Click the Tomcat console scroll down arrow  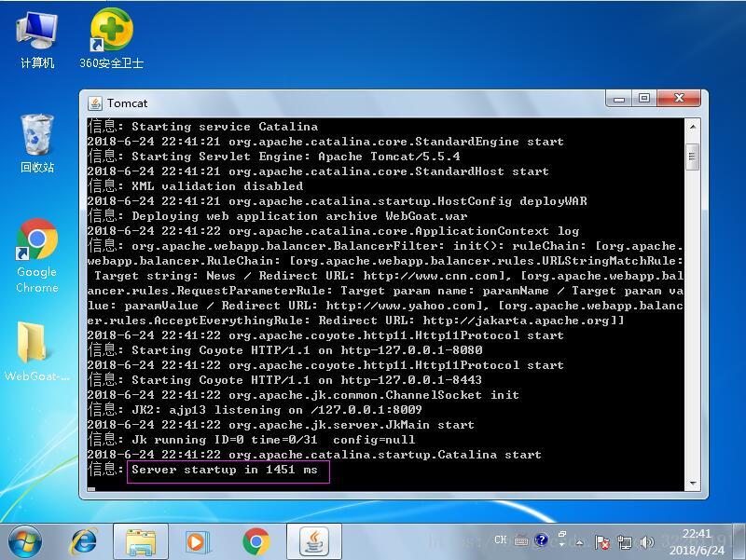(693, 483)
